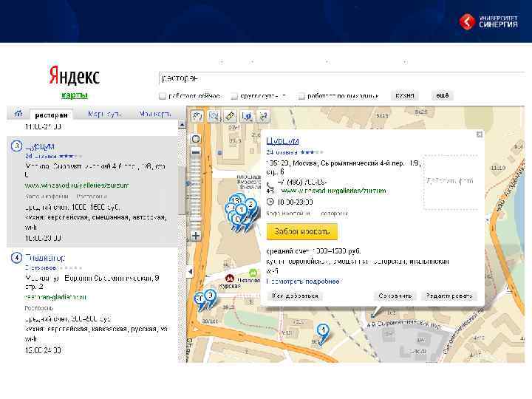Close the Цурцум info balloon

[480, 134]
